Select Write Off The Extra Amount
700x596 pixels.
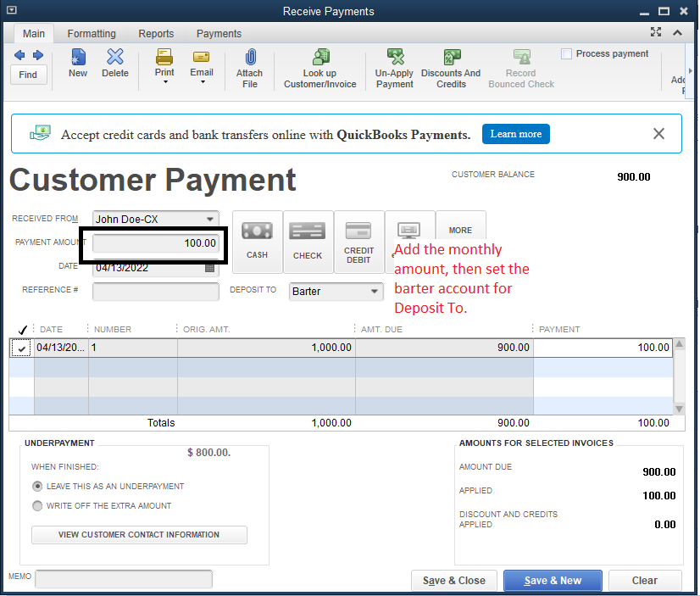tap(37, 505)
